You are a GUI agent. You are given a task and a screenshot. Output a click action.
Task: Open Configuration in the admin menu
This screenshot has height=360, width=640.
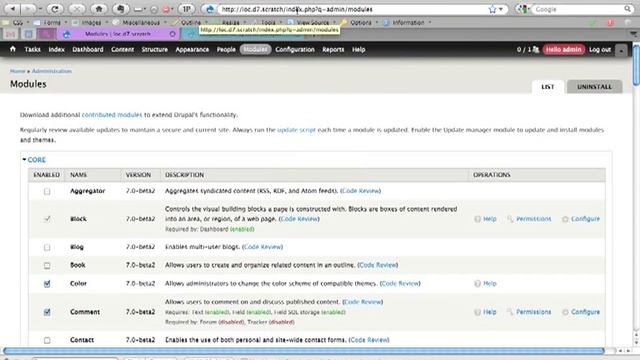click(x=295, y=49)
